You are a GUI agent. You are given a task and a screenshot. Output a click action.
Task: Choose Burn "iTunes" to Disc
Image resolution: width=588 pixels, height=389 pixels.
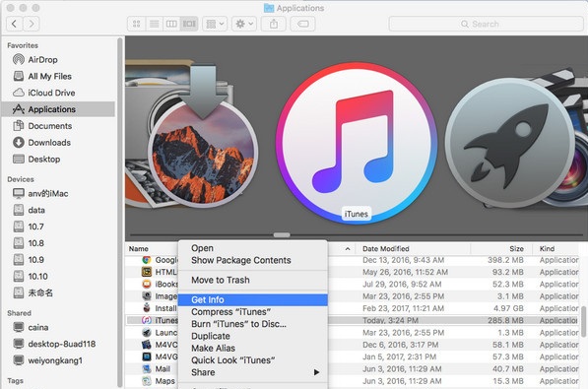pos(253,324)
